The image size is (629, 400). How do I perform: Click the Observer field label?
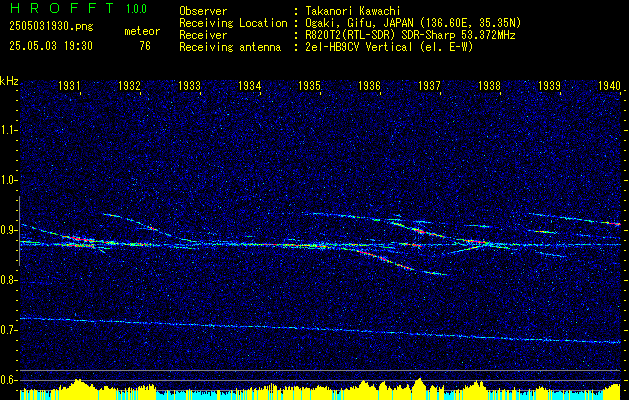[x=203, y=11]
